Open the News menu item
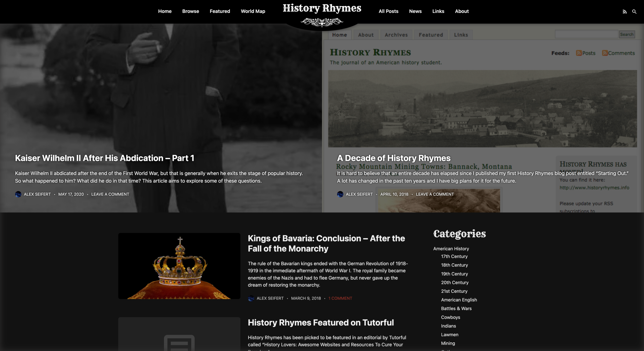This screenshot has height=351, width=644. [x=415, y=11]
